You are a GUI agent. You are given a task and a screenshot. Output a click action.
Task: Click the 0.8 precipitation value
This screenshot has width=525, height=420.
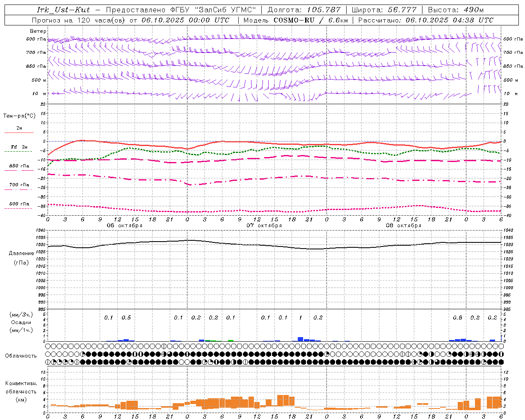coord(458,318)
